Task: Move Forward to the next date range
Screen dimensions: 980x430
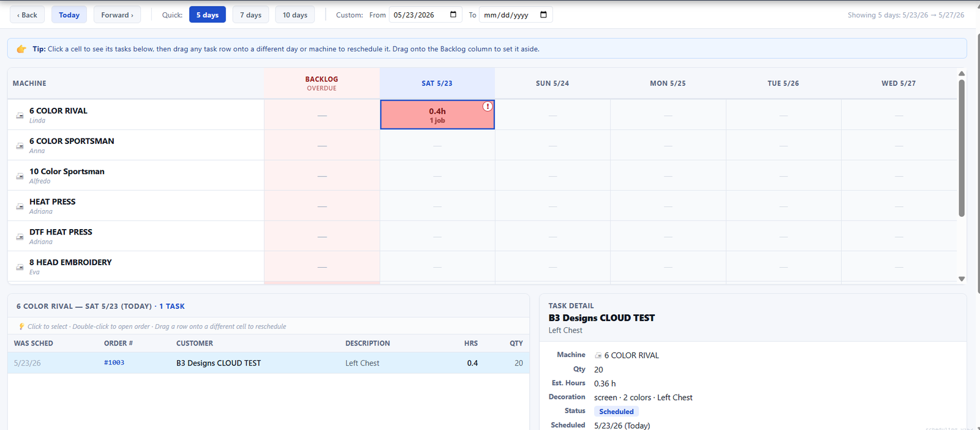Action: (117, 15)
